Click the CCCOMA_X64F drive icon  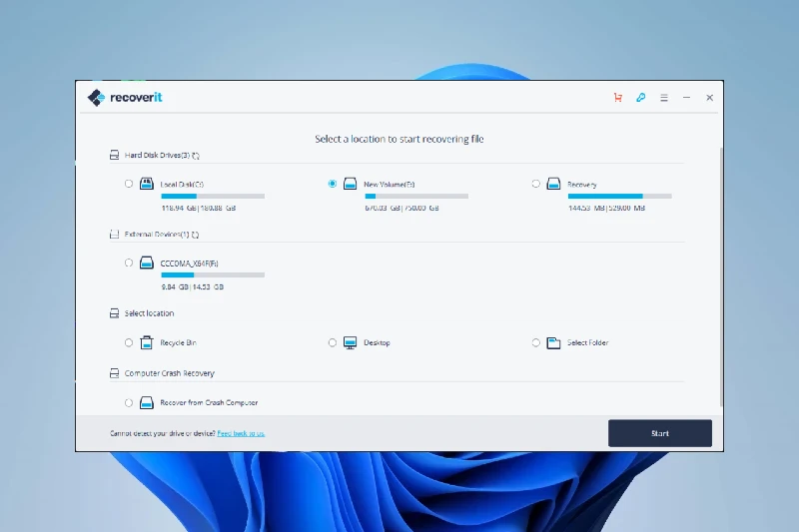pyautogui.click(x=146, y=264)
